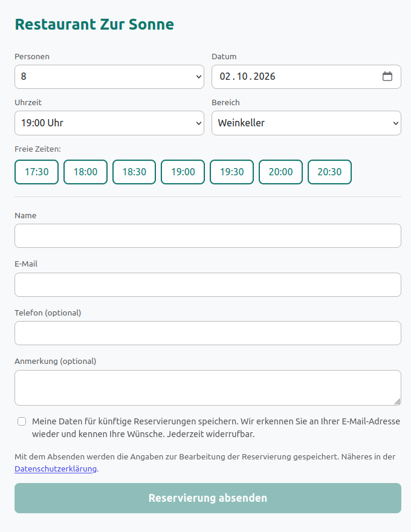Open the Bereich dropdown showing Weinkeller
The image size is (411, 532).
(x=306, y=123)
